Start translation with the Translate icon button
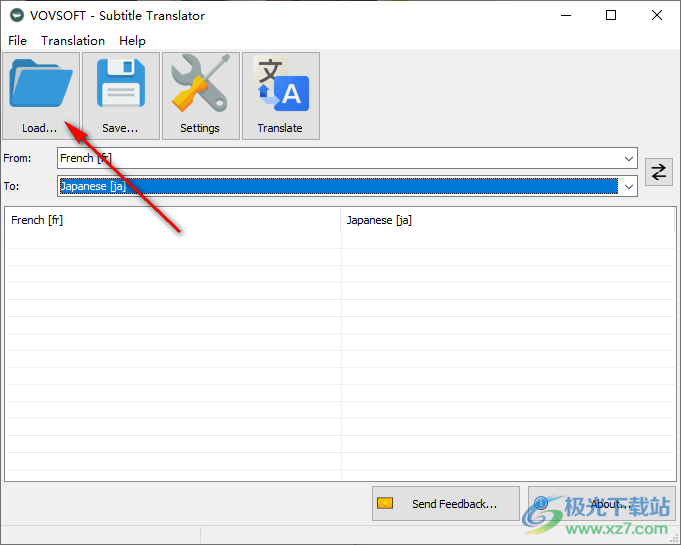Image resolution: width=681 pixels, height=545 pixels. click(281, 96)
